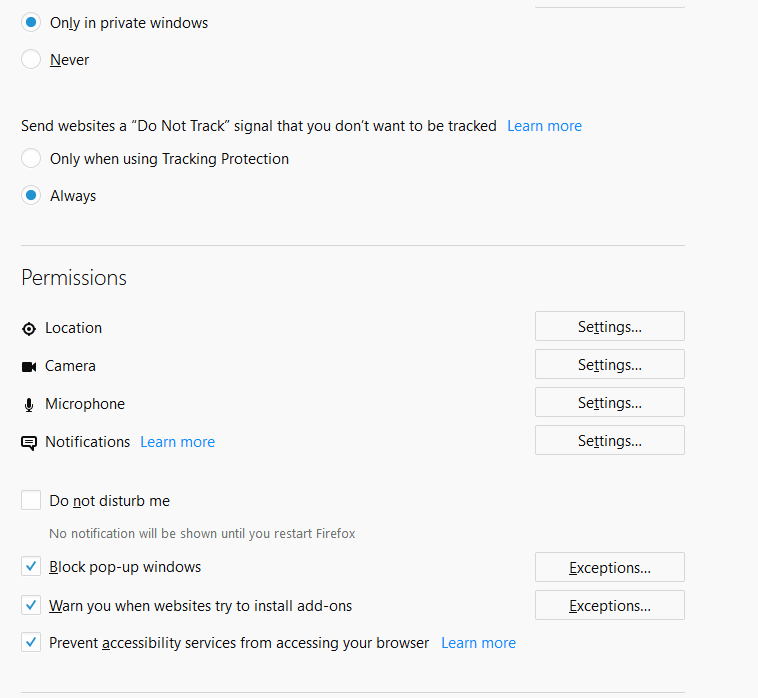Screen dimensions: 758x698
Task: Click the Camera permission icon
Action: tap(29, 367)
